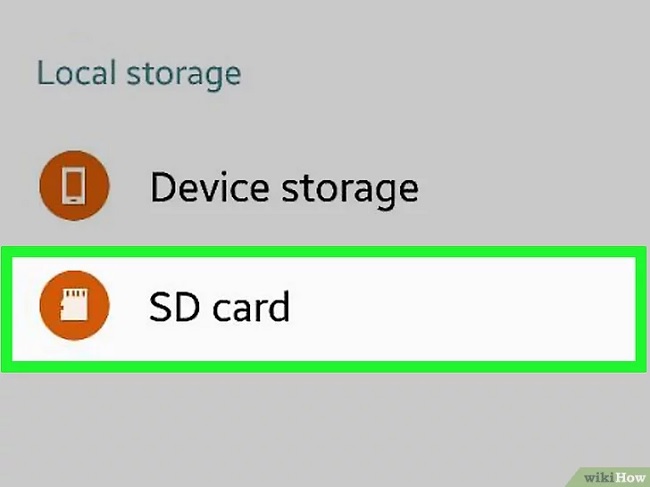This screenshot has height=487, width=650.
Task: Click the white card glyph inside orange circle
Action: click(x=74, y=305)
